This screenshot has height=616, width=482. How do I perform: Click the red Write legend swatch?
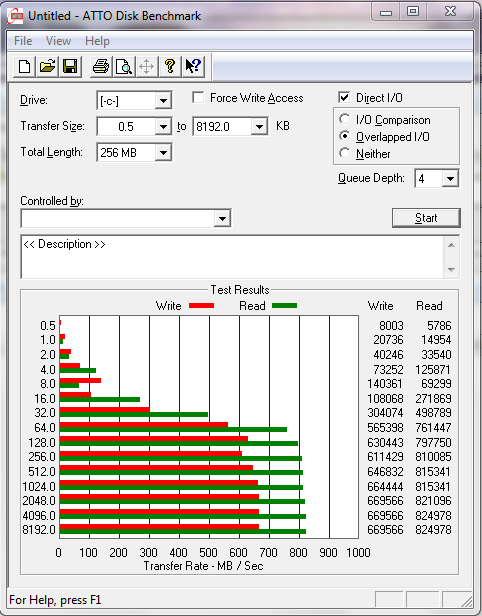click(x=202, y=305)
